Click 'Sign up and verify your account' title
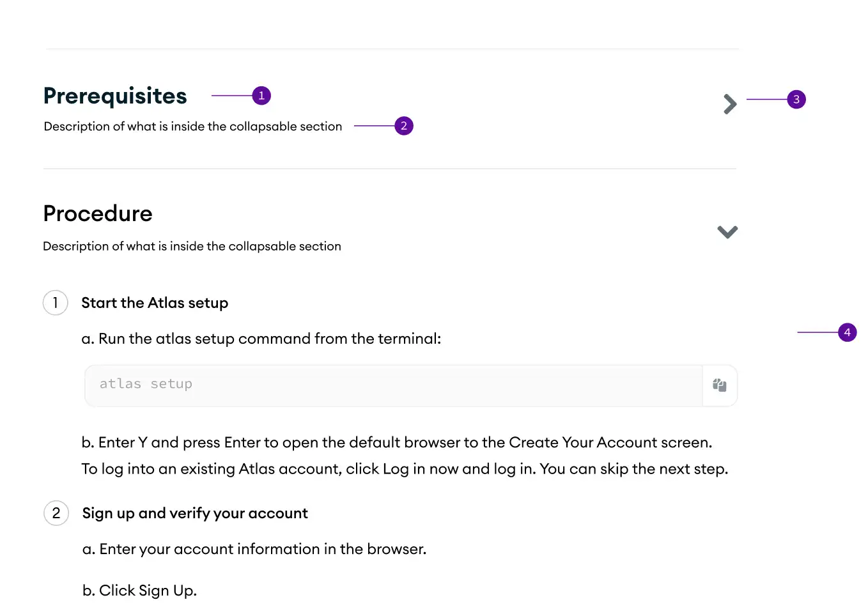868x616 pixels. pyautogui.click(x=195, y=513)
